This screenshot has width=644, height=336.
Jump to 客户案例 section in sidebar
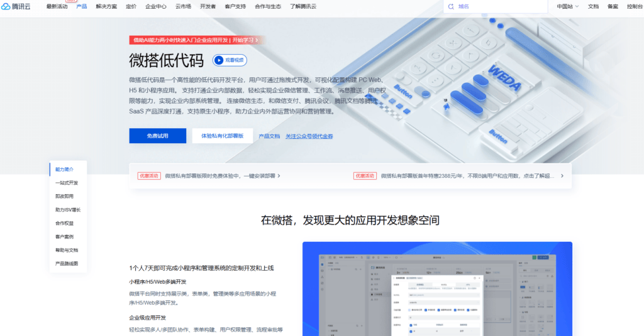click(64, 237)
